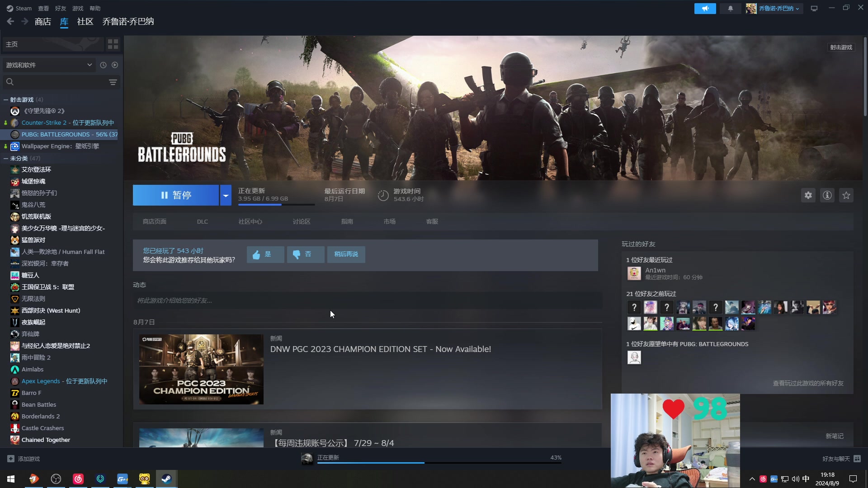Open advanced library filter options icon
The image size is (868, 488).
click(113, 82)
